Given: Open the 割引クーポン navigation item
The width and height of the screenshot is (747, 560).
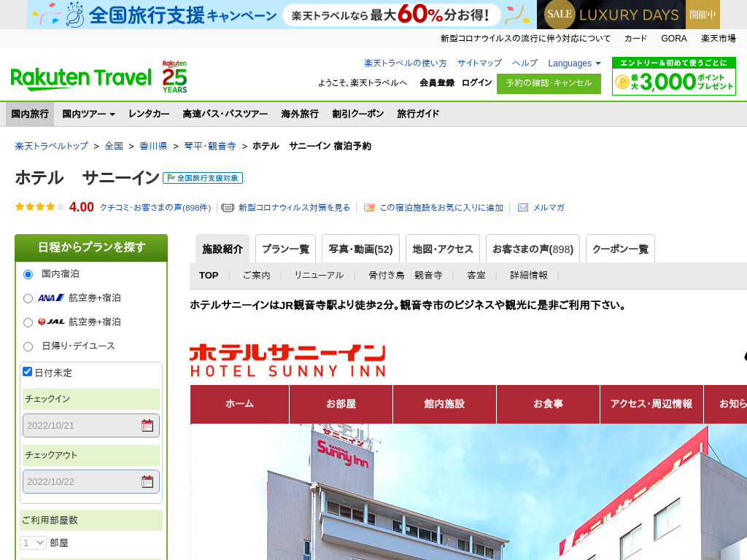Looking at the screenshot, I should pyautogui.click(x=357, y=114).
